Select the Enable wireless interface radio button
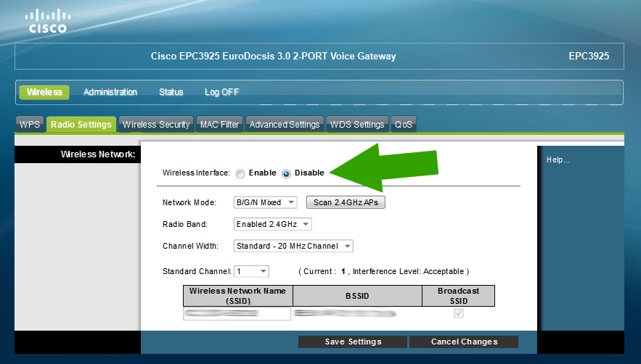 (x=240, y=173)
